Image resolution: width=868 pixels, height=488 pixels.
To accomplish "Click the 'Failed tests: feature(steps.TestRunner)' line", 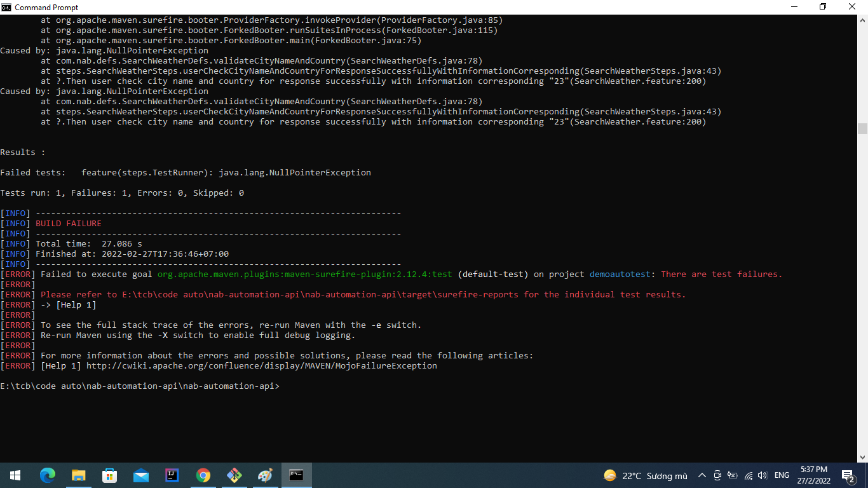I will (x=186, y=173).
